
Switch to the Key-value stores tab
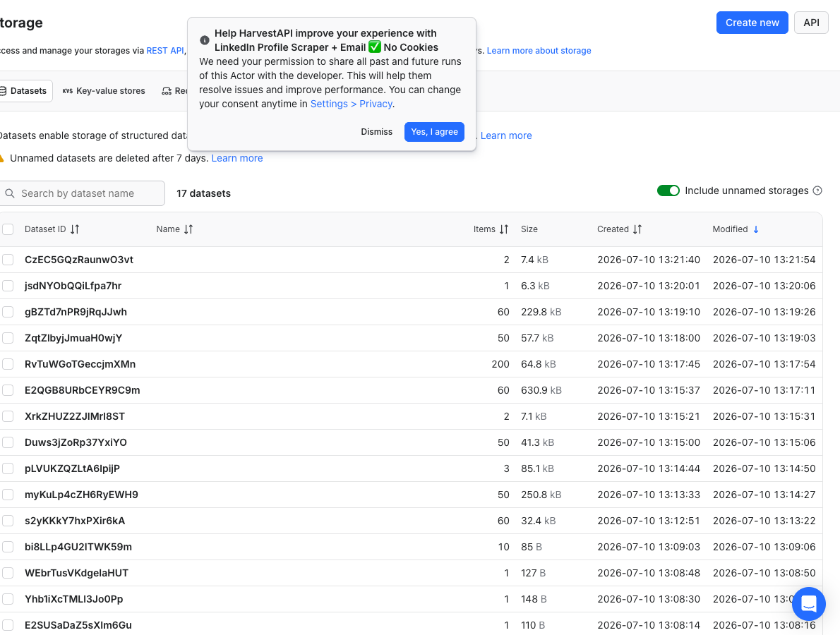tap(104, 91)
